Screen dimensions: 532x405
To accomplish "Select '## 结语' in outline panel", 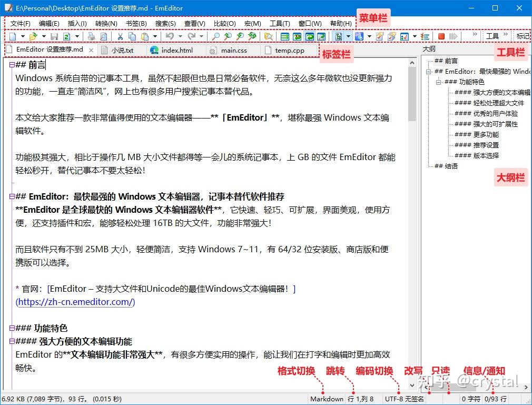I will pos(446,166).
